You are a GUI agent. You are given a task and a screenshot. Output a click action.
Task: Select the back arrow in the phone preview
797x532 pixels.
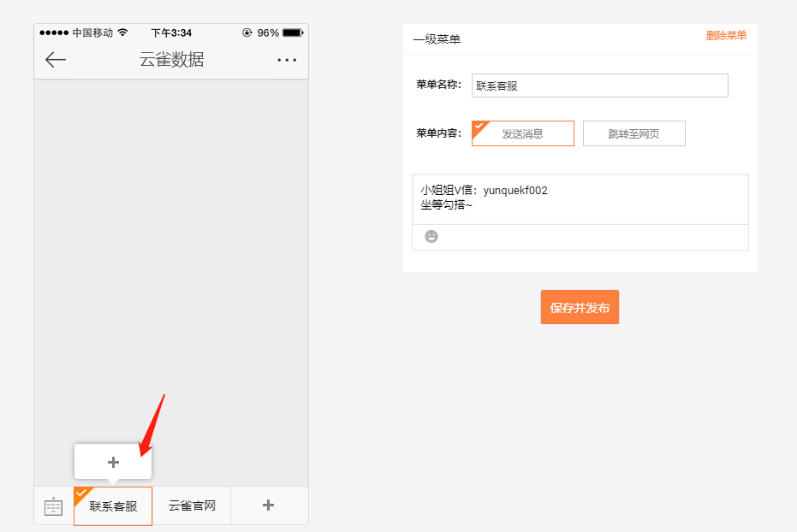(x=55, y=60)
